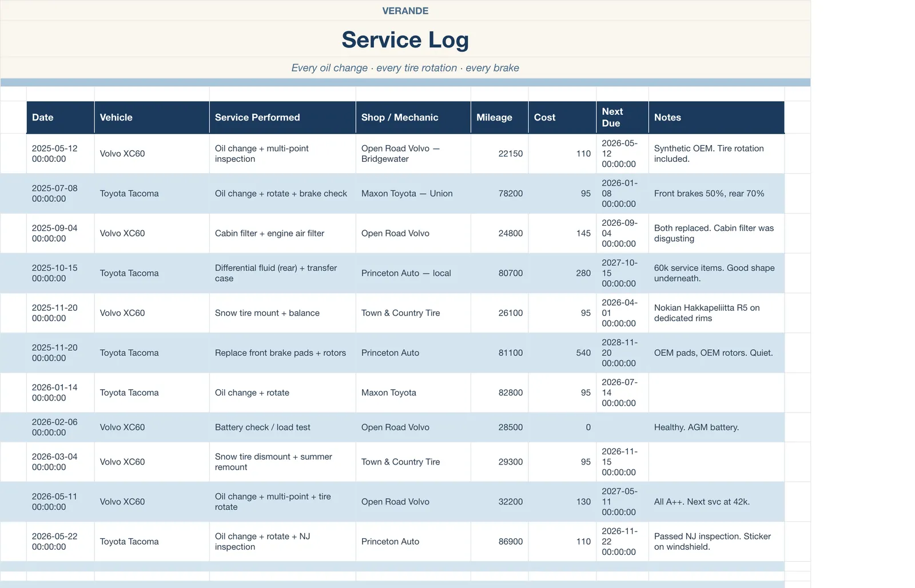The height and width of the screenshot is (588, 915).
Task: Select cell 'Snow tire mount + balance'
Action: (x=283, y=313)
